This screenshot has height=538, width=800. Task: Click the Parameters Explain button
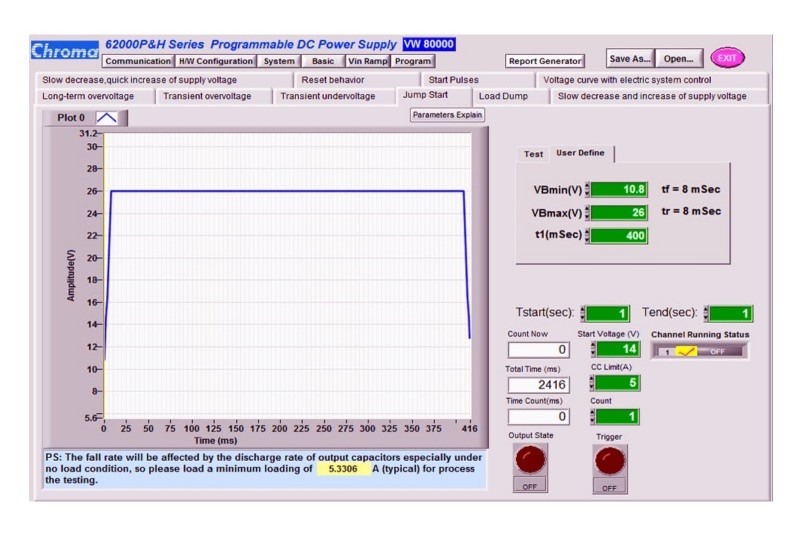(447, 115)
